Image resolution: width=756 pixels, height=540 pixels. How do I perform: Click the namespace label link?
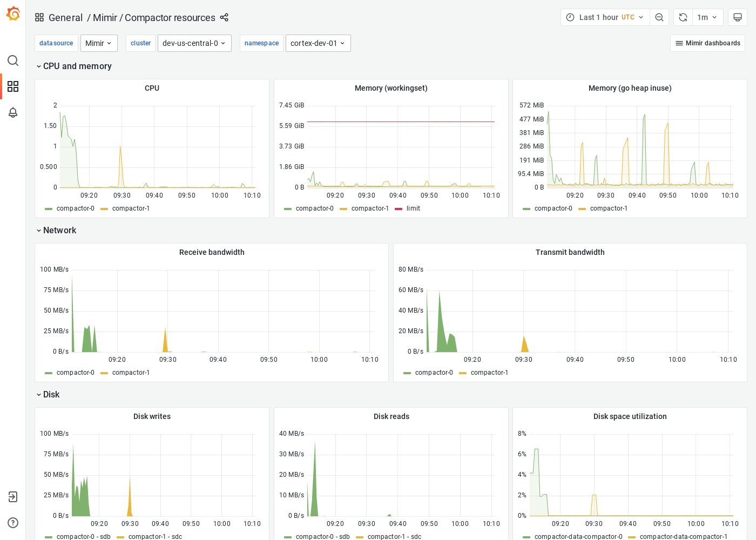pyautogui.click(x=261, y=43)
